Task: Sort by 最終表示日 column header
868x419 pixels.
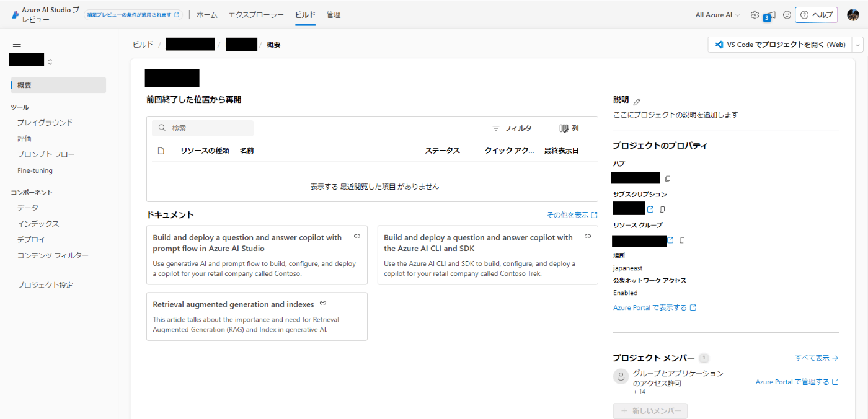Action: click(562, 151)
